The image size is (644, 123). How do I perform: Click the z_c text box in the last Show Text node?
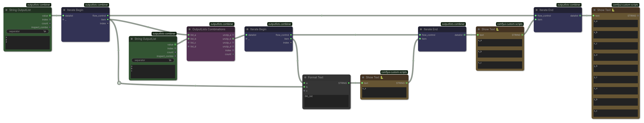[x=615, y=113]
